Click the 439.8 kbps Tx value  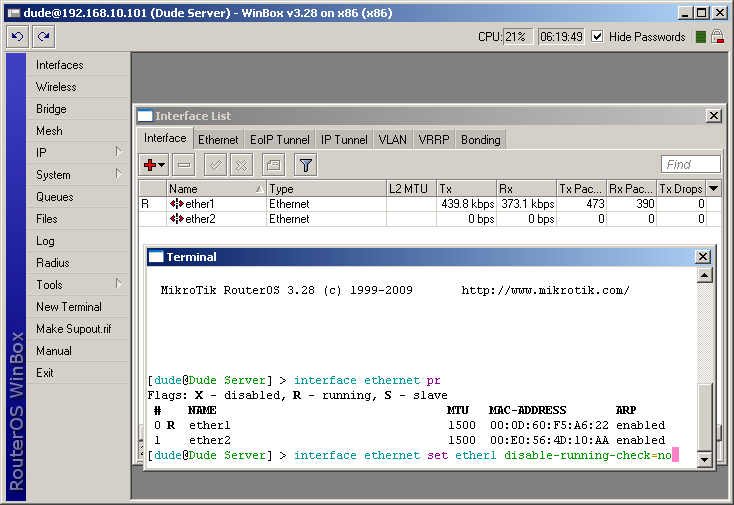[x=467, y=204]
